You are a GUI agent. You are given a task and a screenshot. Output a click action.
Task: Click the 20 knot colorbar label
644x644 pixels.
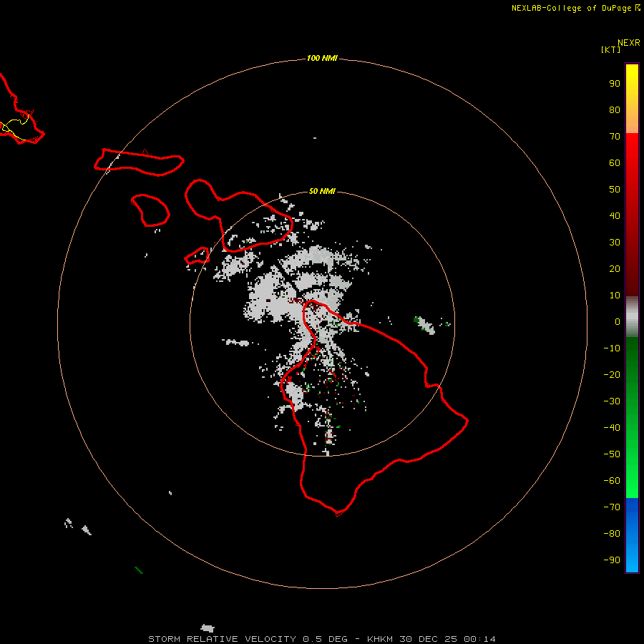click(615, 268)
